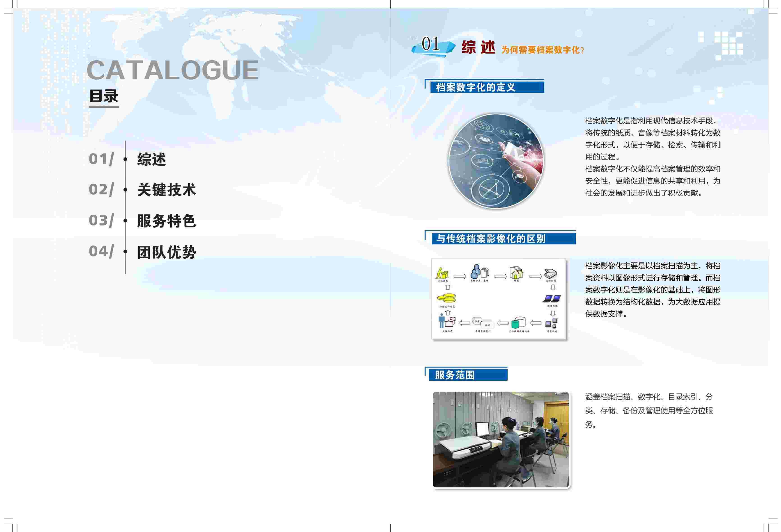Click the 目录 heading
The width and height of the screenshot is (781, 532).
pyautogui.click(x=103, y=96)
